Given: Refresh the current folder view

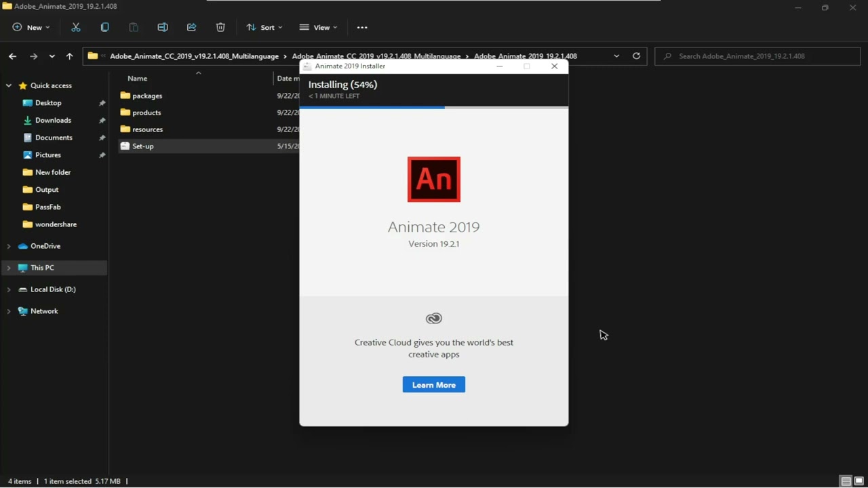Looking at the screenshot, I should (x=636, y=56).
